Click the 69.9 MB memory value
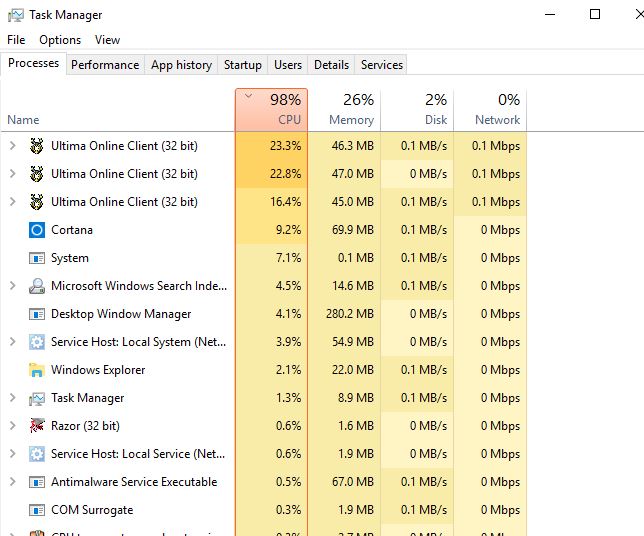Image resolution: width=644 pixels, height=536 pixels. point(353,230)
